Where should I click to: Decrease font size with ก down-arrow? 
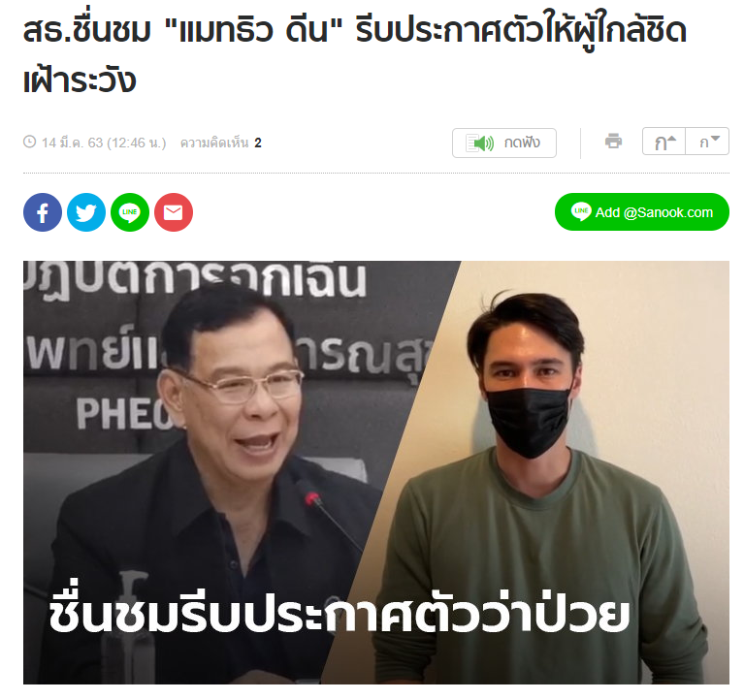[x=707, y=142]
